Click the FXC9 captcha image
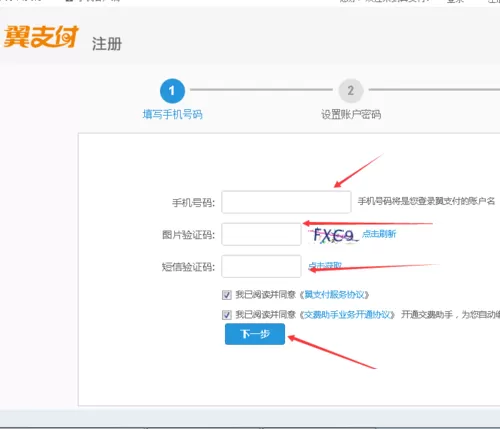The height and width of the screenshot is (429, 500). 333,235
